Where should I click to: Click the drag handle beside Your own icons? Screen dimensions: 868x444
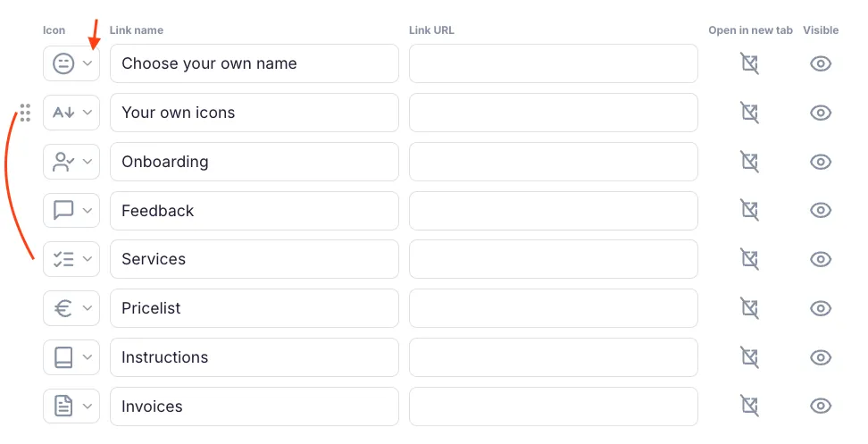(x=25, y=113)
